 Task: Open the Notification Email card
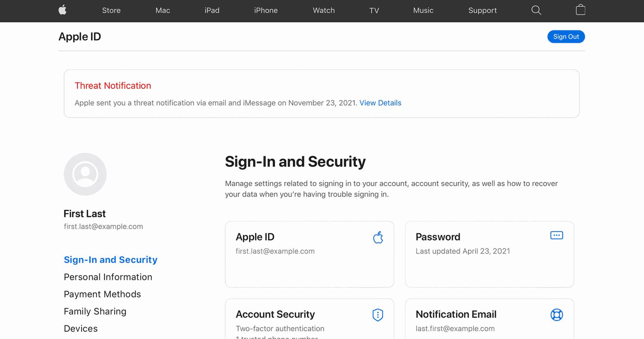[489, 319]
